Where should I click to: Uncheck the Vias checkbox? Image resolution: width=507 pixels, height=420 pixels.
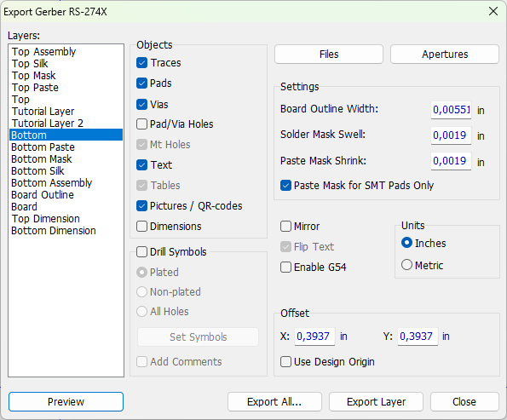coord(141,105)
